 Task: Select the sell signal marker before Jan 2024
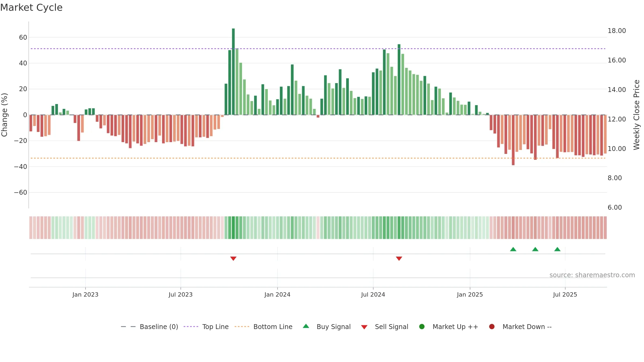pos(233,258)
